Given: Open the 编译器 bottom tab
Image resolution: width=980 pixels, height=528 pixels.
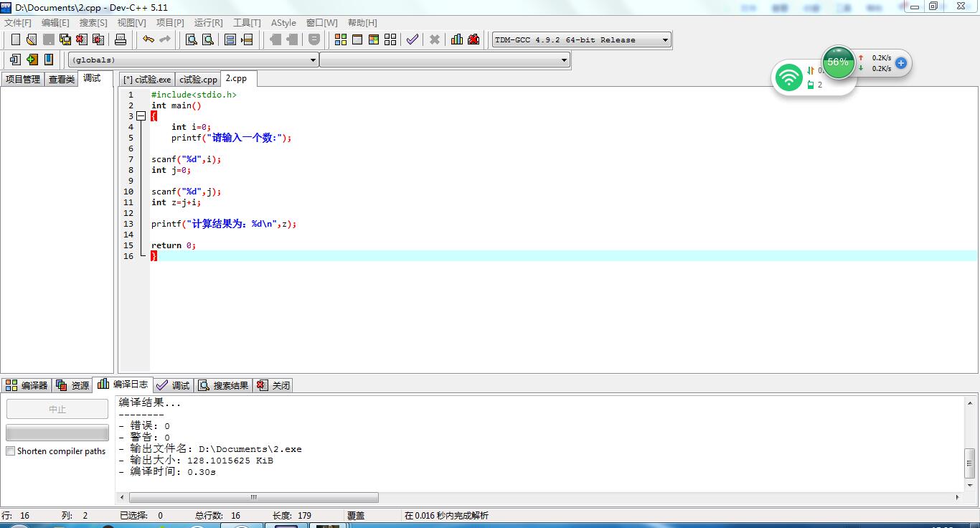Looking at the screenshot, I should click(26, 385).
